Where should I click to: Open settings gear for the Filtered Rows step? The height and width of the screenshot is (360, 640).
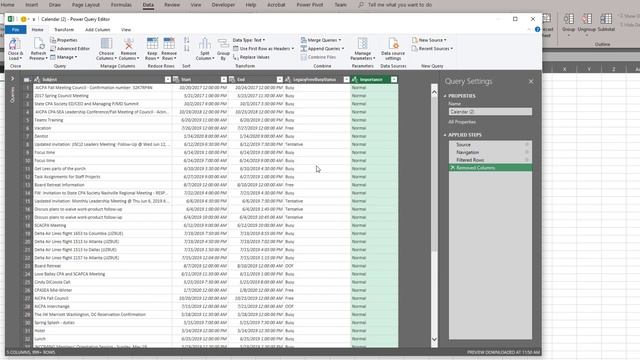tap(527, 160)
